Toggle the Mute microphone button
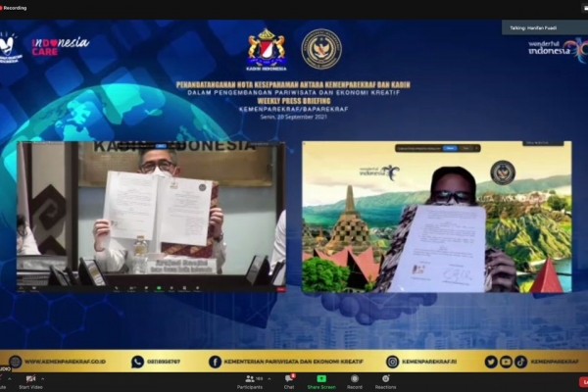 [4, 380]
